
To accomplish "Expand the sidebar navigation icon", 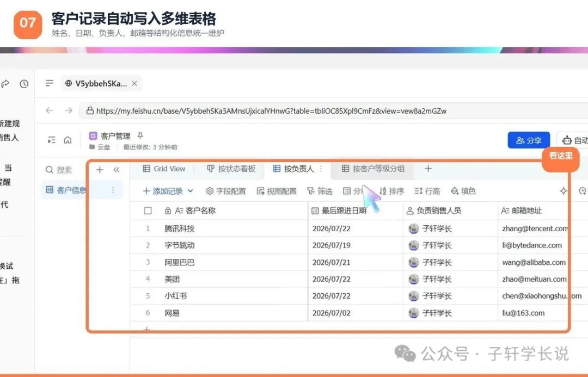I will point(52,140).
